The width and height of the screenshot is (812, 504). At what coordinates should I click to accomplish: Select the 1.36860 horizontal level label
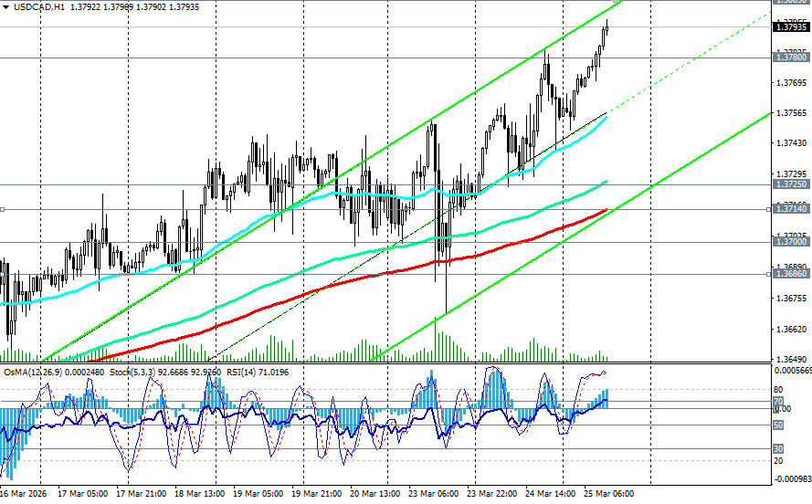790,273
